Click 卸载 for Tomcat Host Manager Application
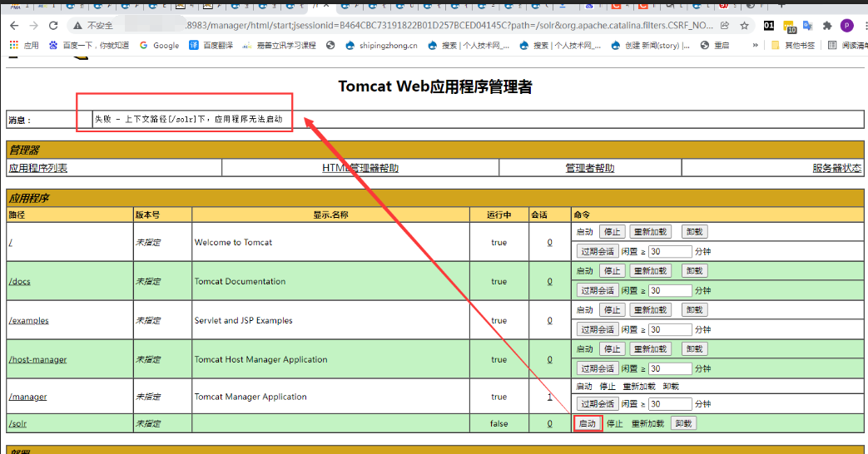Image resolution: width=868 pixels, height=454 pixels. click(x=695, y=349)
